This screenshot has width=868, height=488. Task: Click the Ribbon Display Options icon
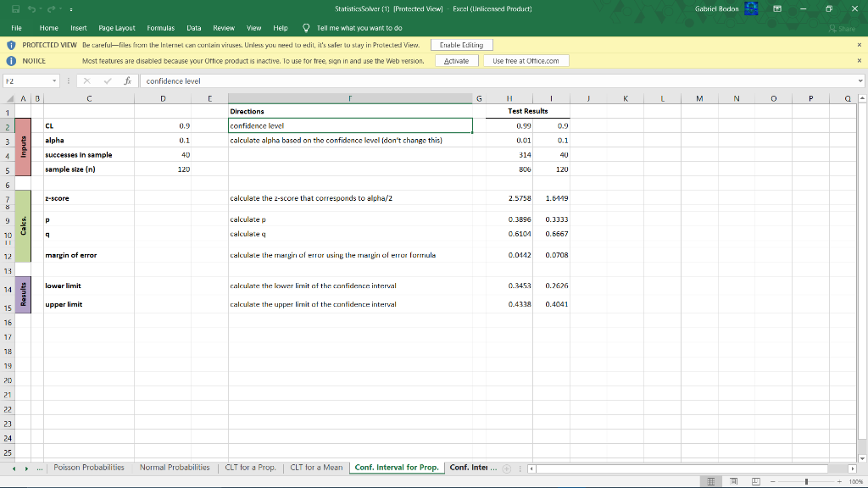click(777, 8)
